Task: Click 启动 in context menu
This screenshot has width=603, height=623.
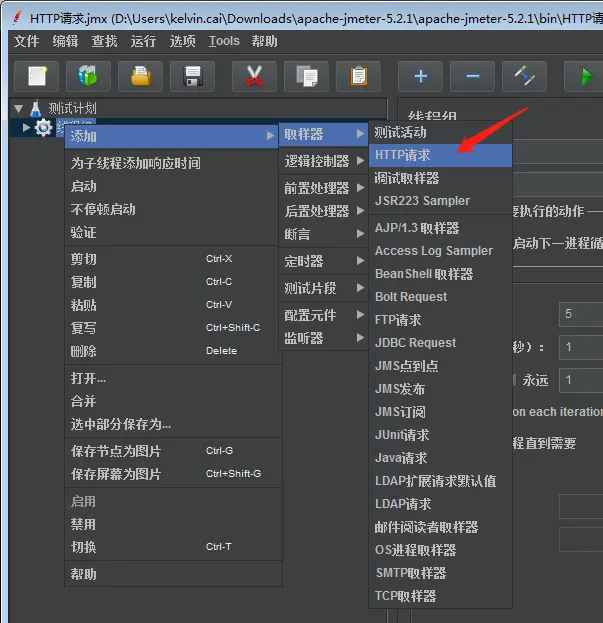Action: 171,186
